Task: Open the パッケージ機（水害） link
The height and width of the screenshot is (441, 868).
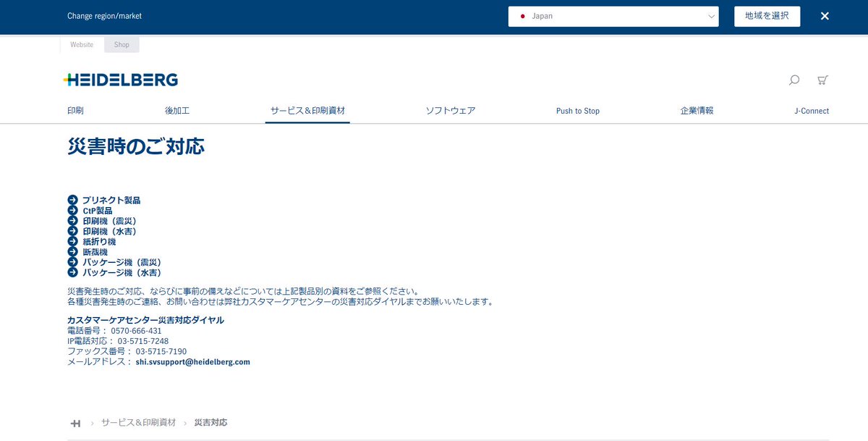Action: [122, 272]
